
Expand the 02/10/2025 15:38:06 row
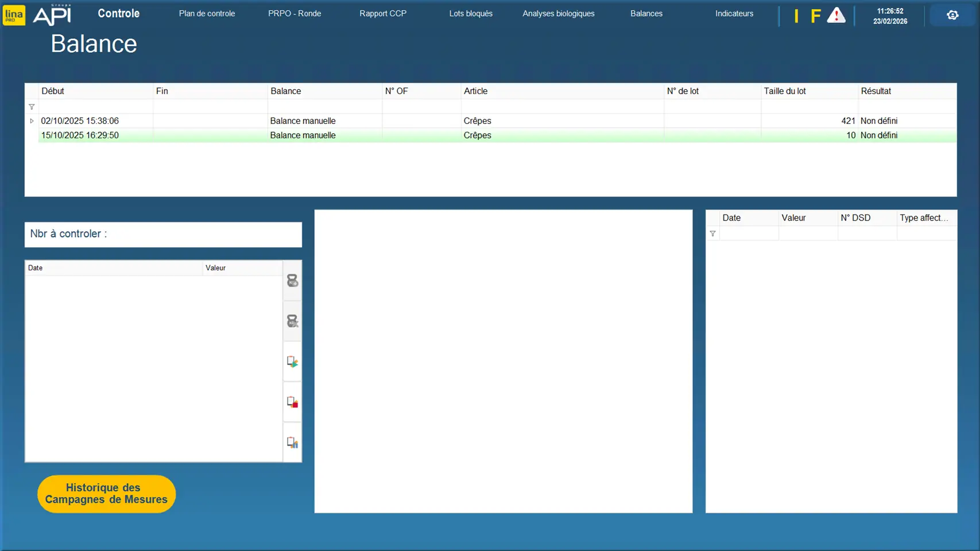[32, 121]
